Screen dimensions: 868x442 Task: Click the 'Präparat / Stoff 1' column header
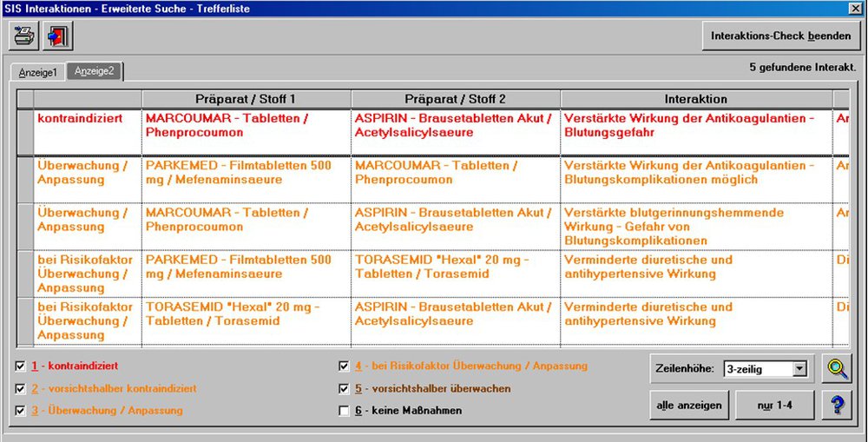coord(247,99)
